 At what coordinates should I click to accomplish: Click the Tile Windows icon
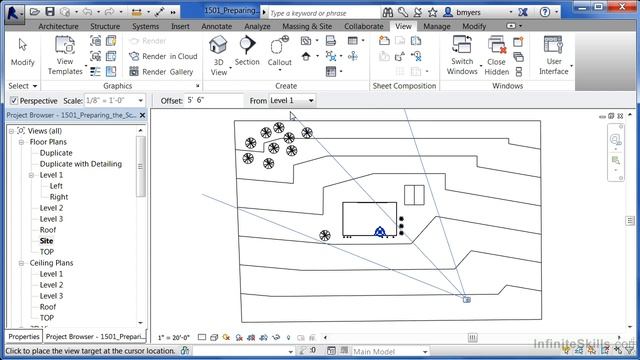[519, 72]
